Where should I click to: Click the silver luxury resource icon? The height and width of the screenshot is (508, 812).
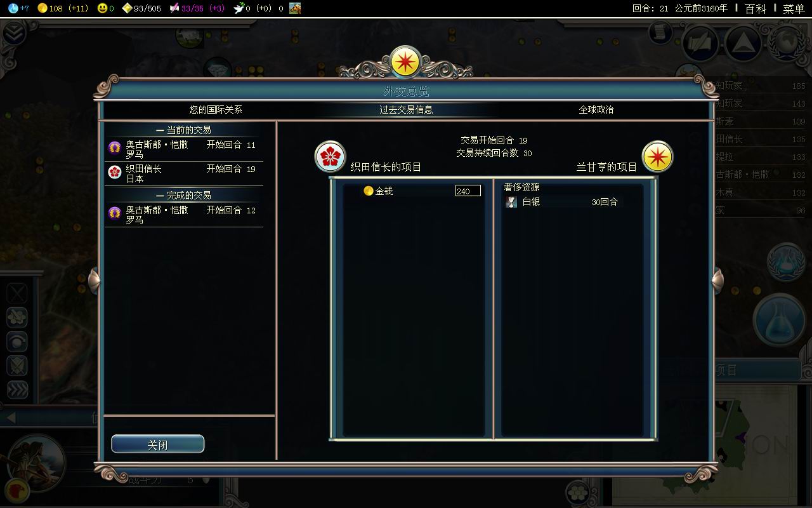(x=511, y=202)
